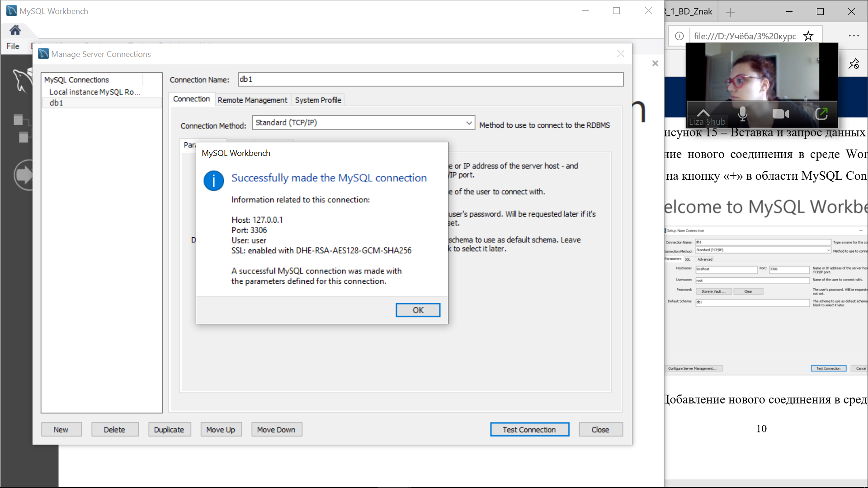Click the Connection Name input field

(430, 80)
